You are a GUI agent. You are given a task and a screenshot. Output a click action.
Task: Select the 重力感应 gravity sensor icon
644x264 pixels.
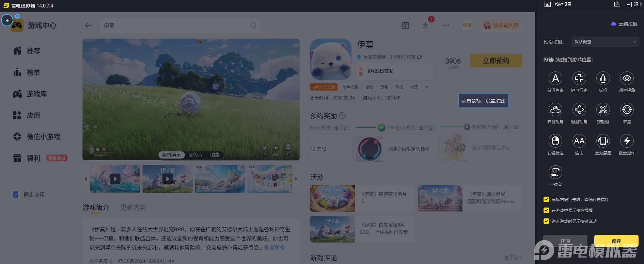click(x=603, y=141)
